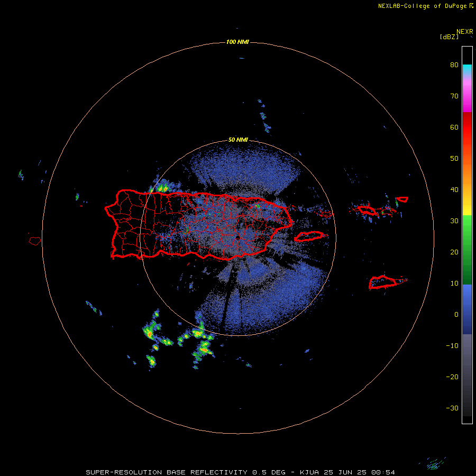476x476 pixels.
Task: Click the 00:54 timestamp in the caption
Action: (383, 472)
